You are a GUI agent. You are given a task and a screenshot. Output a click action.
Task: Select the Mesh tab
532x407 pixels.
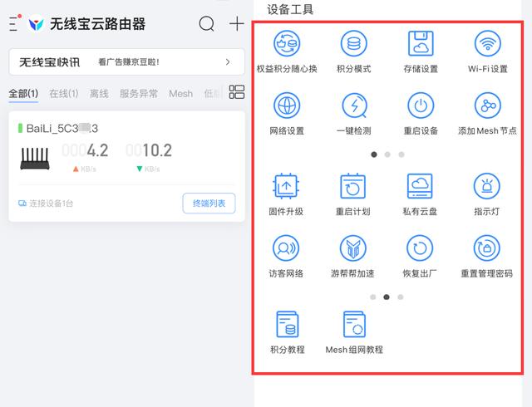tap(181, 93)
